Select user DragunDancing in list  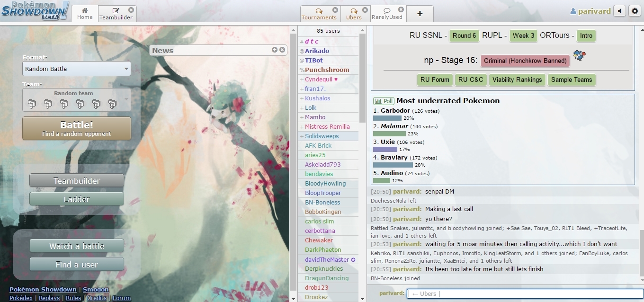(328, 278)
